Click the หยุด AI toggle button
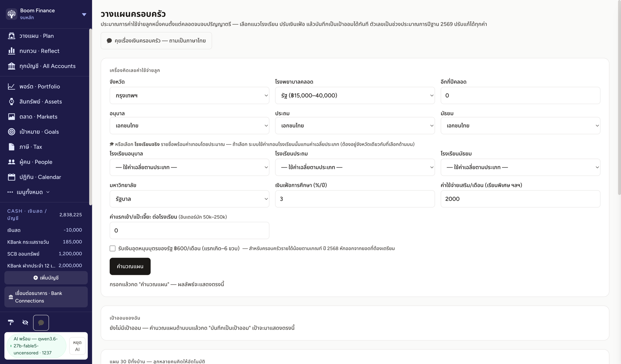This screenshot has width=621, height=364. tap(77, 346)
